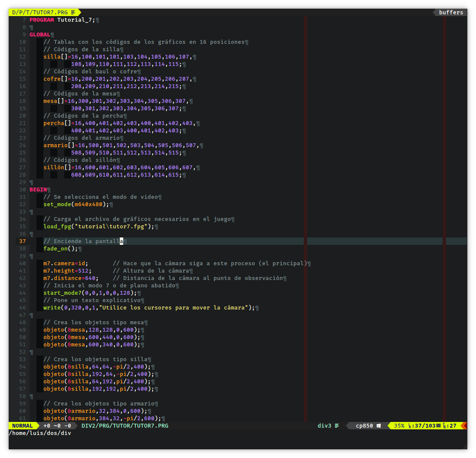476x458 pixels.
Task: Select the D/P/T/TUTOR7.PRG buffer tab
Action: coord(39,12)
